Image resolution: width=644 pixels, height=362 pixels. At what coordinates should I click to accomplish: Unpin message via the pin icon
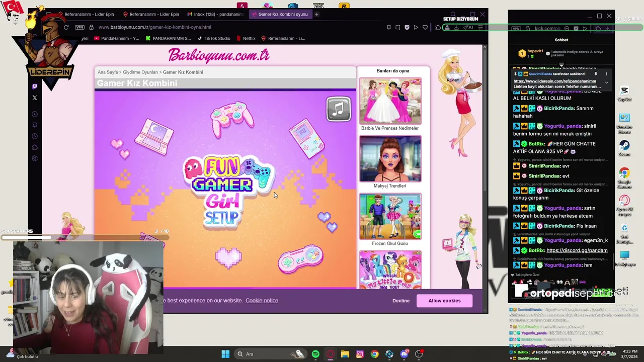coord(596,74)
